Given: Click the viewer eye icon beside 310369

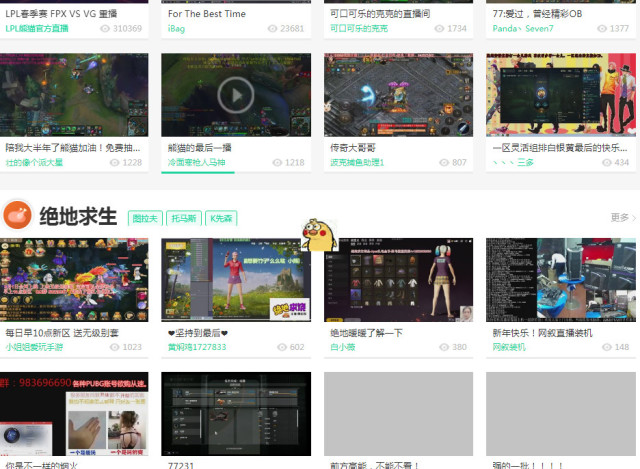Looking at the screenshot, I should pyautogui.click(x=105, y=29).
